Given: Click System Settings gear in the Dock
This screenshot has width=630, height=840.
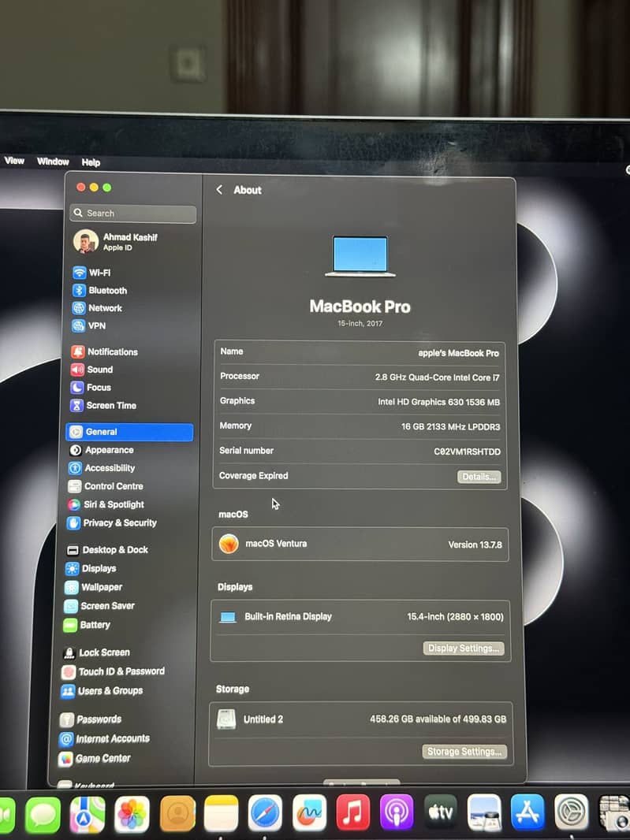Looking at the screenshot, I should click(571, 812).
